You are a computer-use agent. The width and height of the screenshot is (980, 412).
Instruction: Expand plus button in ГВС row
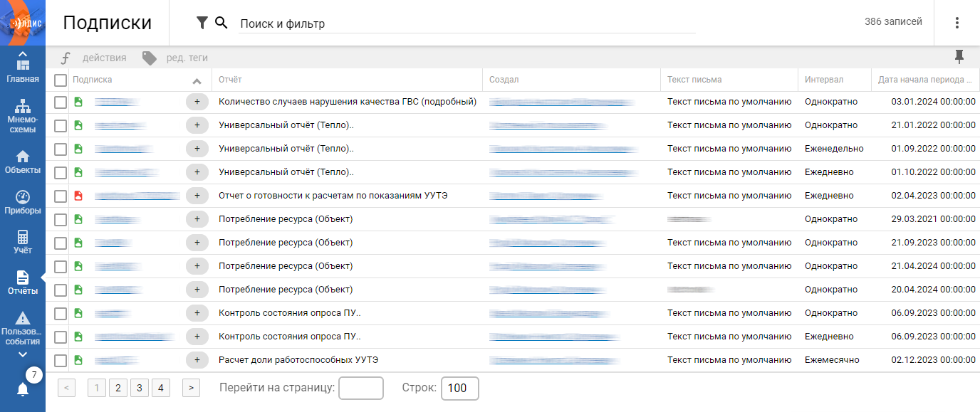197,102
